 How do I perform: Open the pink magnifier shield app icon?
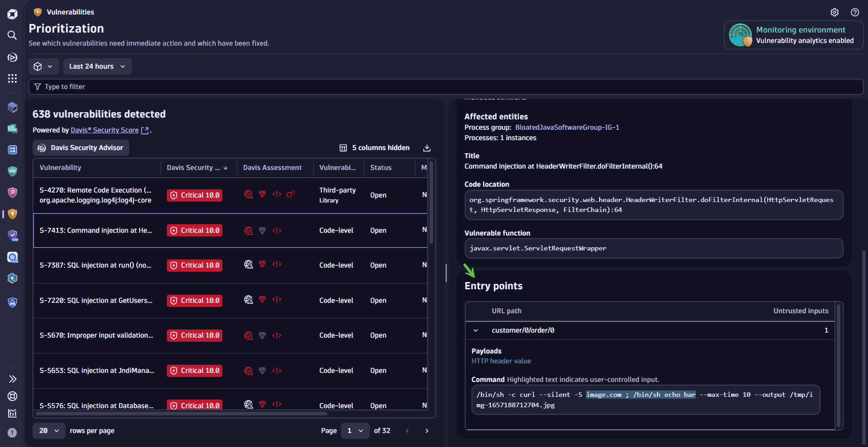[12, 193]
